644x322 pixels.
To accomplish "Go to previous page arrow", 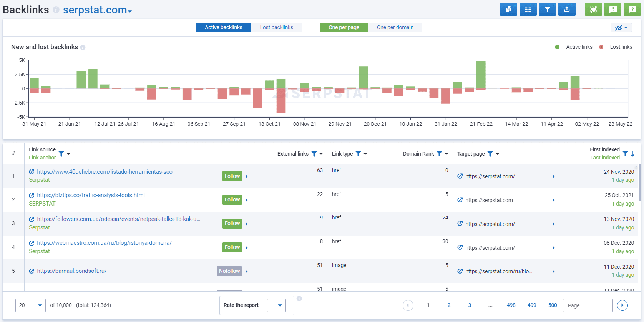I will (x=408, y=305).
